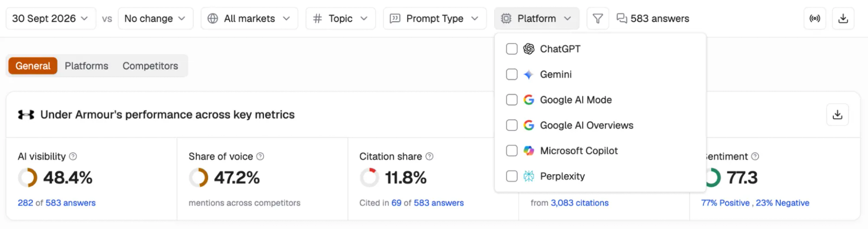The height and width of the screenshot is (229, 868).
Task: Check the Google AI Overviews checkbox
Action: (512, 125)
